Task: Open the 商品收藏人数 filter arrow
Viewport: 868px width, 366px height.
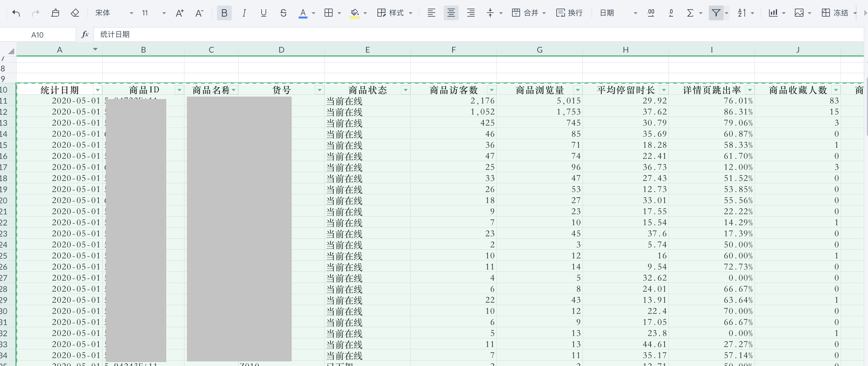Action: [836, 90]
